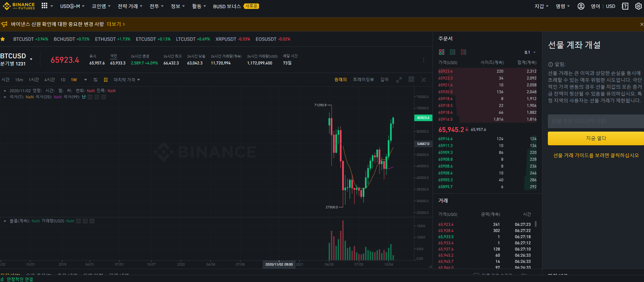This screenshot has width=644, height=282.
Task: Open the Binance Futures logo home link
Action: (x=19, y=6)
